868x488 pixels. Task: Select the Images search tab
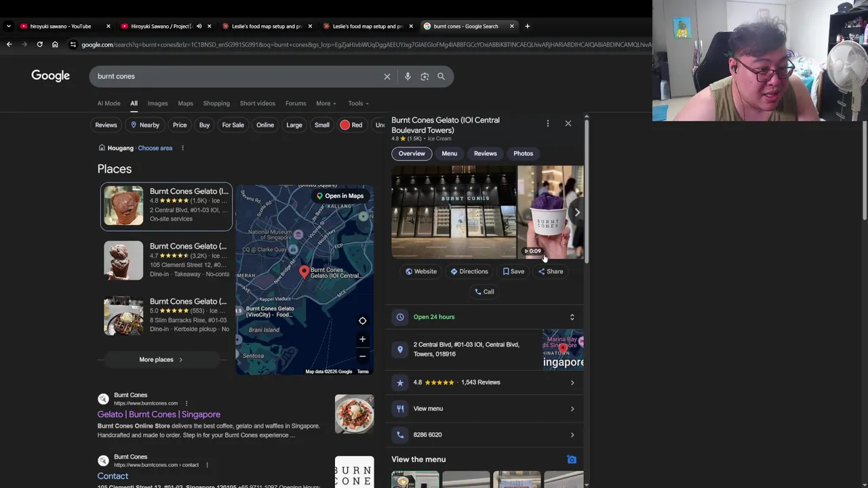pyautogui.click(x=157, y=104)
